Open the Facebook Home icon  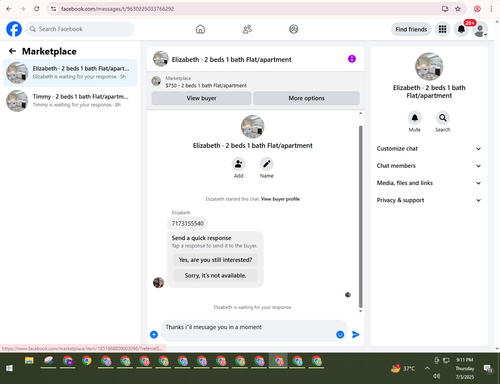(x=200, y=29)
